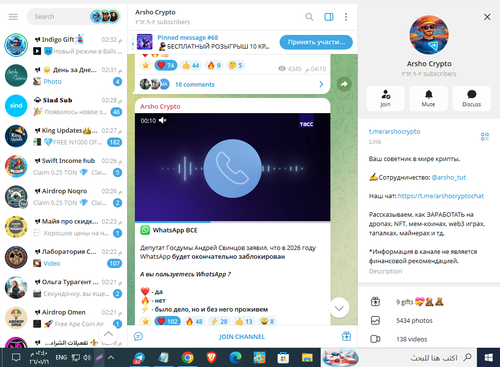This screenshot has width=500, height=367.
Task: Add thumbs-up reaction 44
Action: click(x=191, y=65)
